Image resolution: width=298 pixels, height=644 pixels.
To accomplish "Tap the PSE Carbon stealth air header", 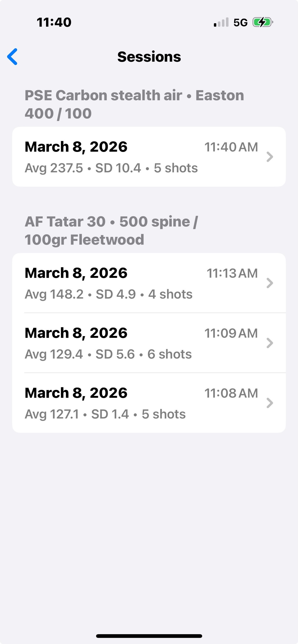I will point(134,104).
